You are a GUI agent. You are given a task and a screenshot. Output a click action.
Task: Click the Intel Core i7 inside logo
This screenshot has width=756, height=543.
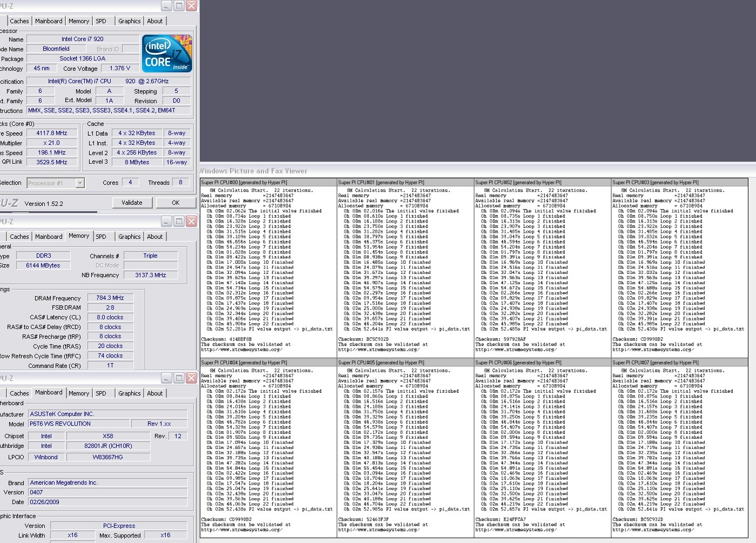167,53
